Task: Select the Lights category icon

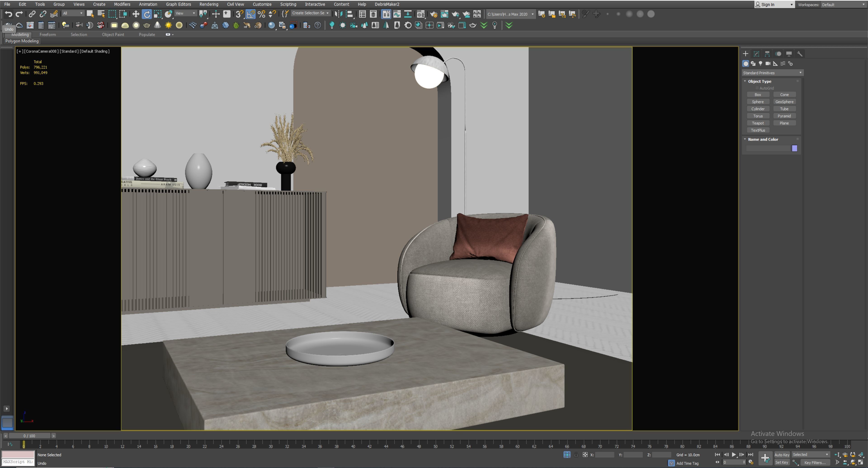Action: pyautogui.click(x=760, y=63)
